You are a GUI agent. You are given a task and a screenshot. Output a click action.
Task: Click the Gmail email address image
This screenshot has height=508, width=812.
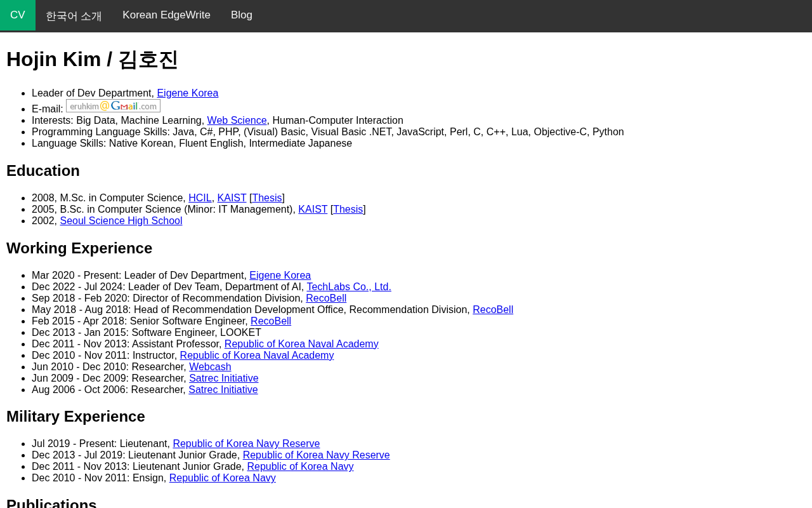click(x=113, y=106)
